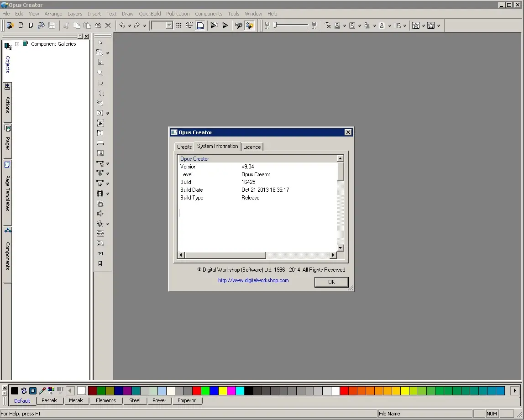Click the Delete X icon in toolbar

click(108, 26)
